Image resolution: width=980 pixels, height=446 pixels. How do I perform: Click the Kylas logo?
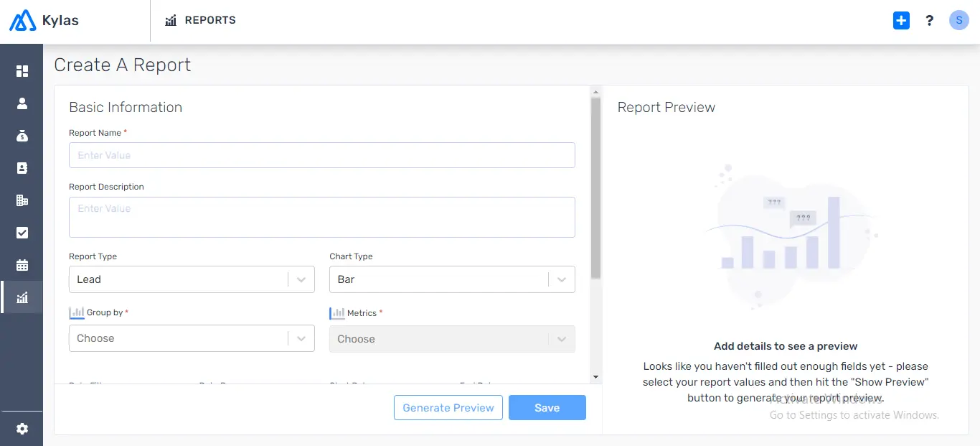44,21
